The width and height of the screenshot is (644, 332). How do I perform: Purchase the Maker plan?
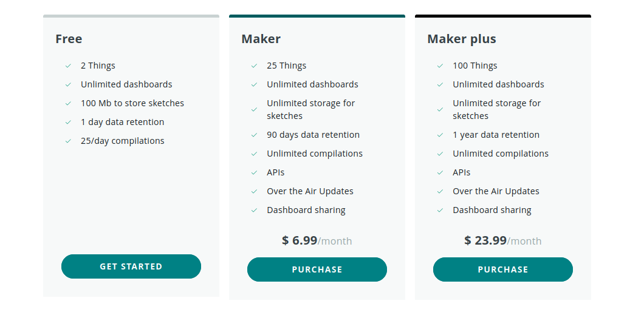click(x=317, y=269)
